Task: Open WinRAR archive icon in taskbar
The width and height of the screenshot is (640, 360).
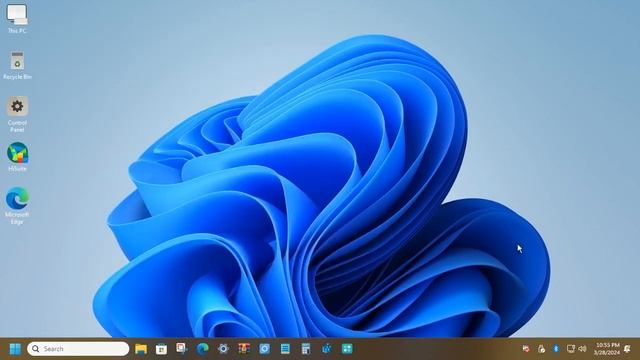Action: point(244,349)
